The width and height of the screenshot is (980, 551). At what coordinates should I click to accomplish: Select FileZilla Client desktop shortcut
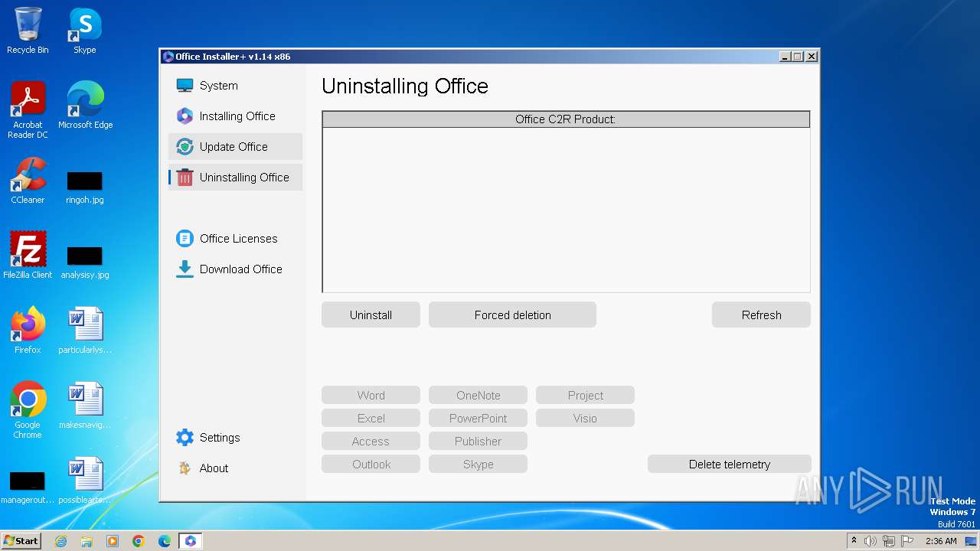click(28, 256)
